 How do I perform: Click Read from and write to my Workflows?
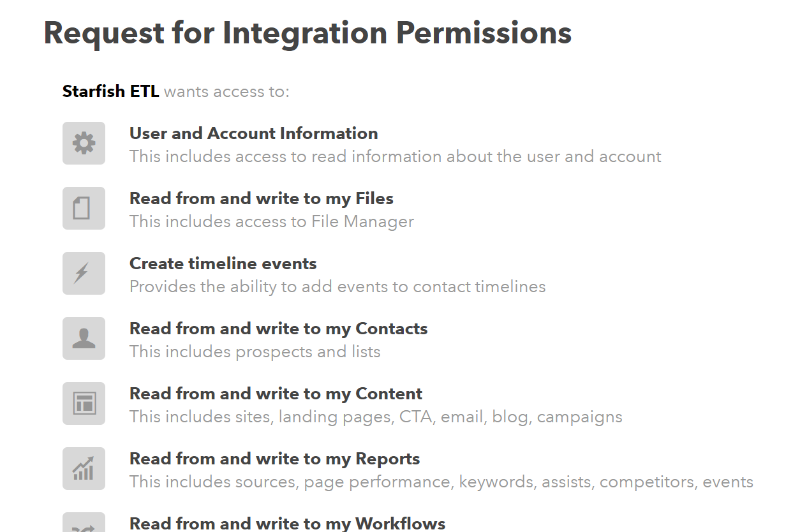point(288,524)
